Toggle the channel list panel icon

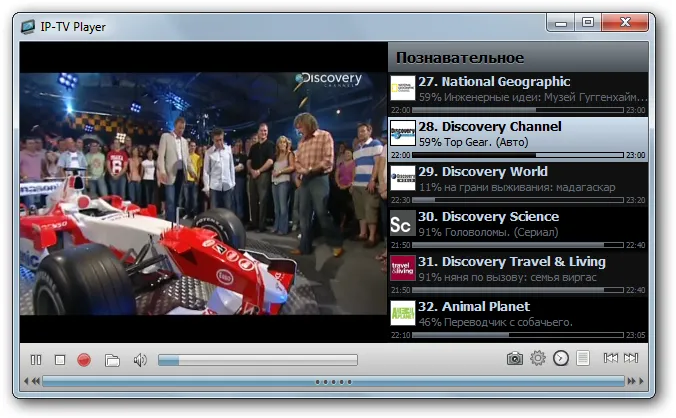[583, 358]
